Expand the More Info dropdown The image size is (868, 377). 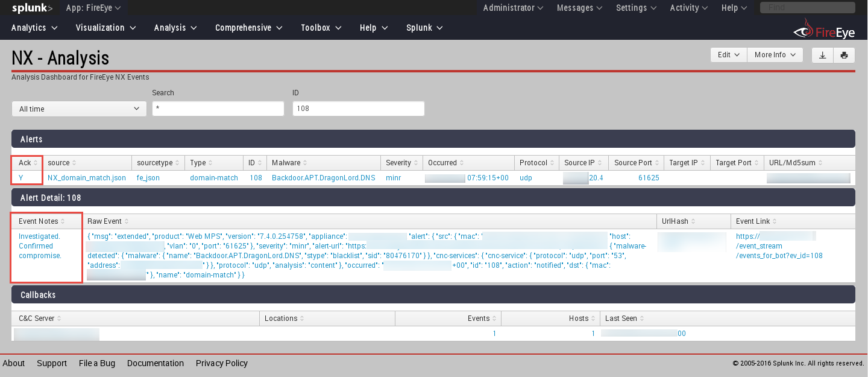775,55
